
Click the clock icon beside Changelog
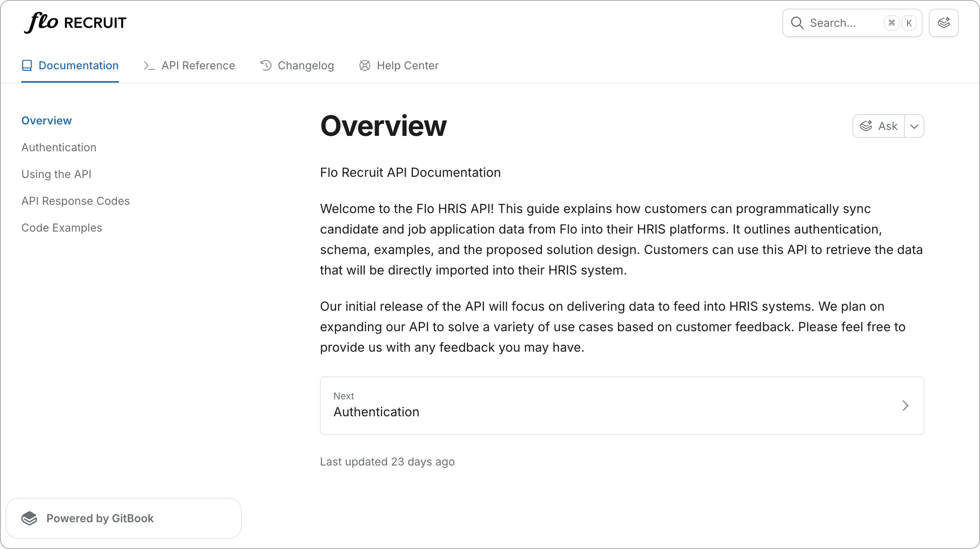click(x=266, y=65)
